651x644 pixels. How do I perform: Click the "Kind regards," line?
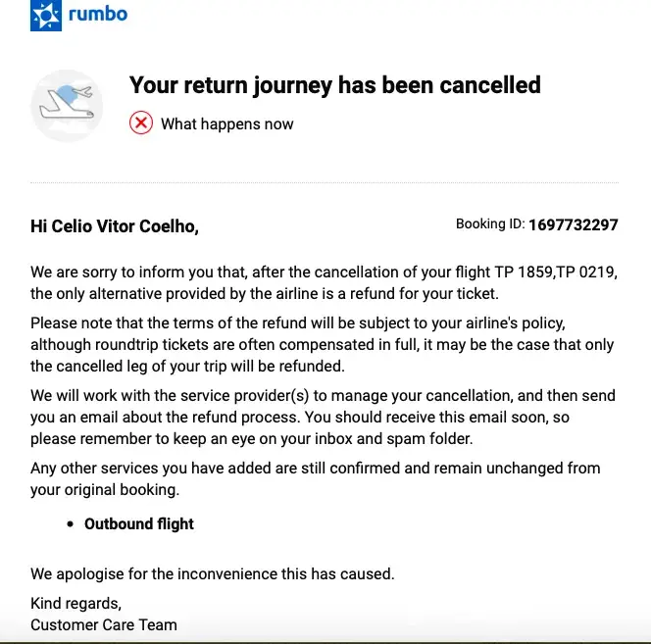75,603
